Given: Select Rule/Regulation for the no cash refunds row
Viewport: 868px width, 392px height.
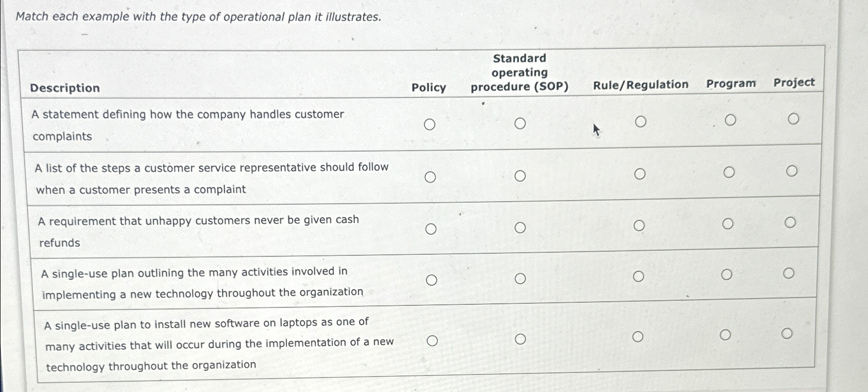Looking at the screenshot, I should (640, 225).
